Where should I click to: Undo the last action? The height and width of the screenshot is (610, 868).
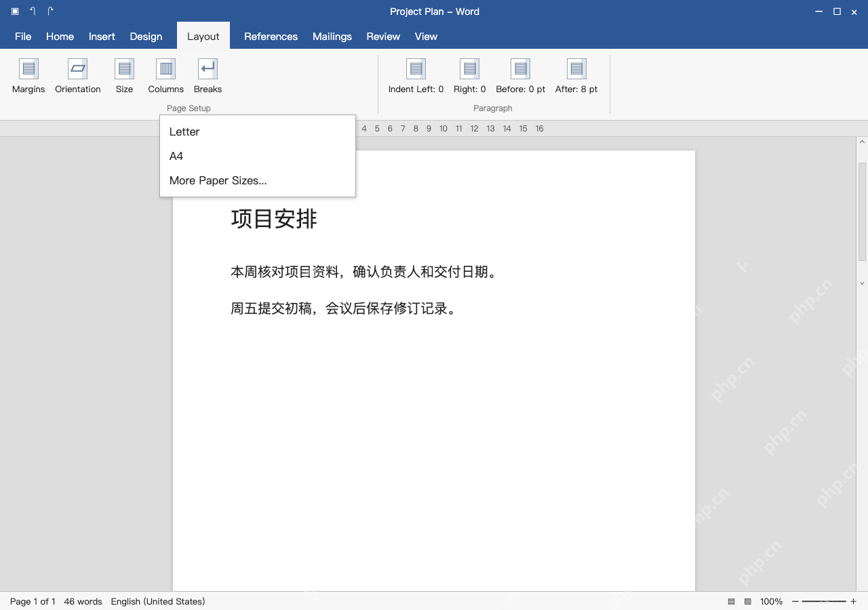[33, 12]
